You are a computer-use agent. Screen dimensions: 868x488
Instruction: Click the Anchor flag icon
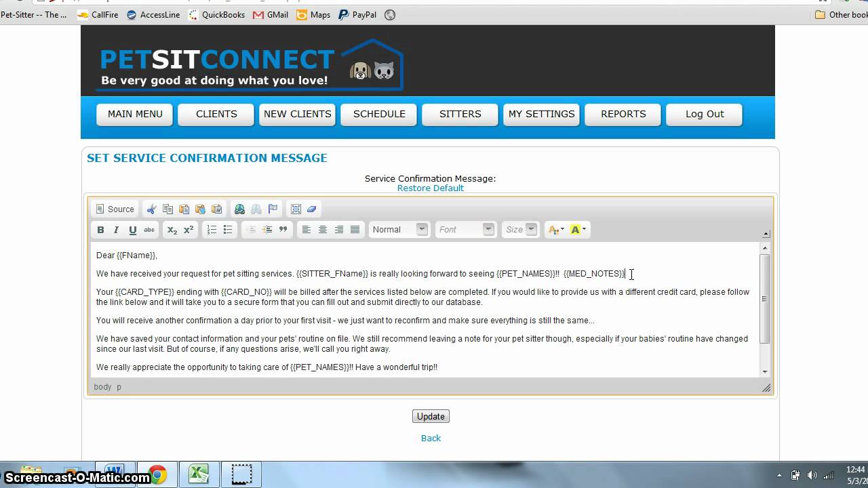coord(273,209)
